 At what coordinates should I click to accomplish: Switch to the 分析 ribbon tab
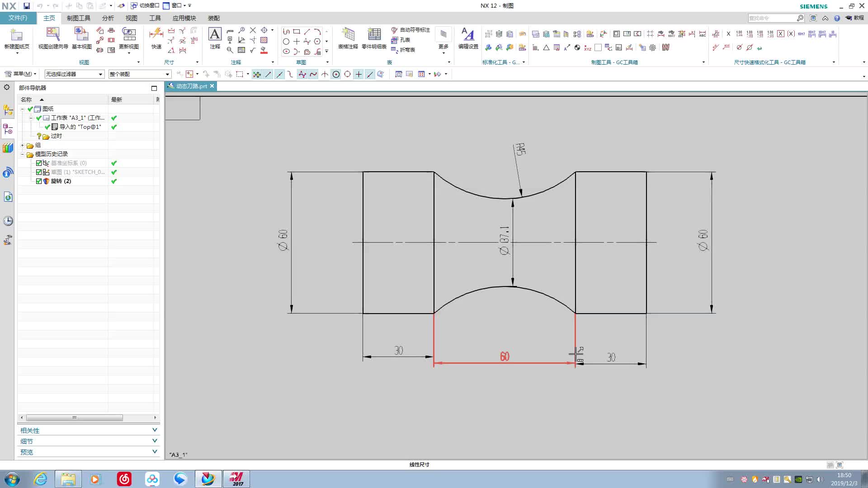[x=108, y=18]
